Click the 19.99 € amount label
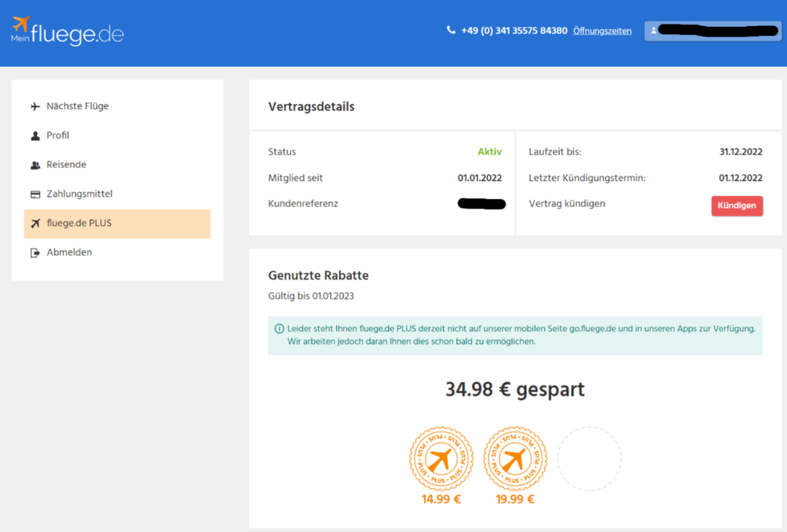Viewport: 787px width, 532px height. pyautogui.click(x=515, y=500)
